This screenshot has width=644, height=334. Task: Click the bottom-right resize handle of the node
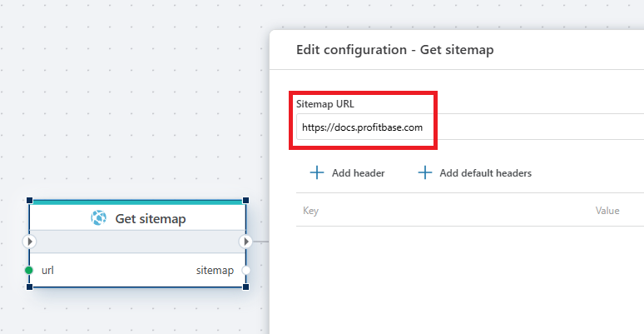(x=246, y=287)
